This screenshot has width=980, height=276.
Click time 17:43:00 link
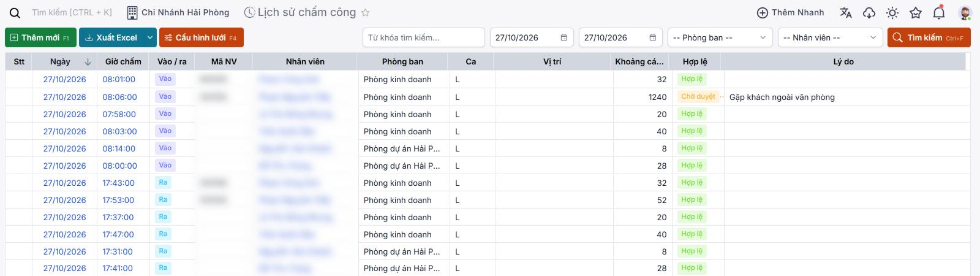coord(119,183)
